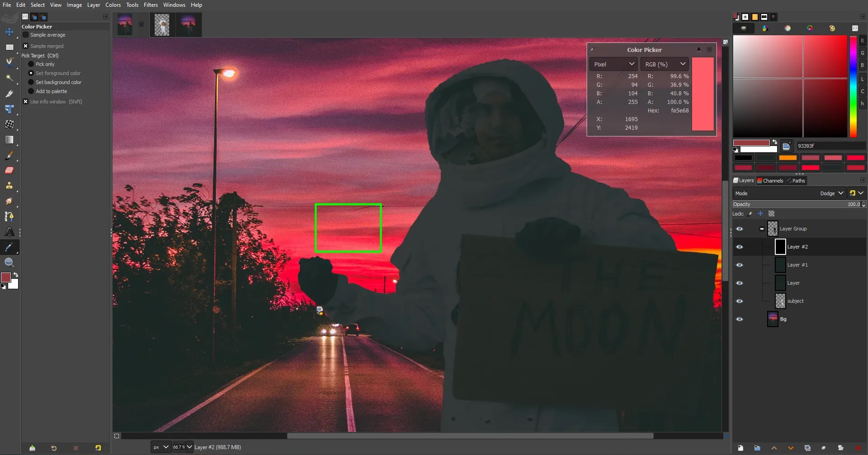Select the Paths tool
868x455 pixels.
[9, 216]
